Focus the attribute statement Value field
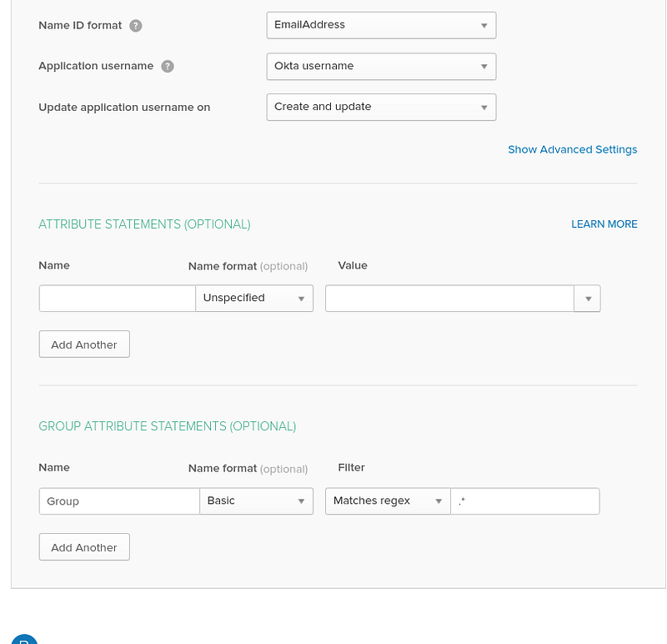The width and height of the screenshot is (667, 644). (449, 299)
